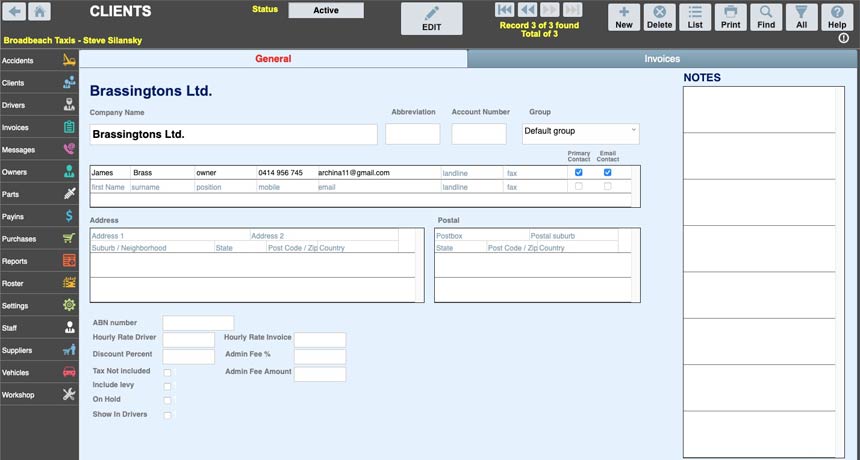
Task: Print the client record
Action: point(730,17)
